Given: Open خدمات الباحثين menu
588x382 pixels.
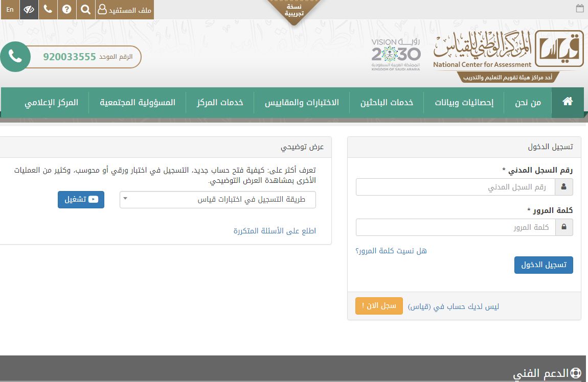Looking at the screenshot, I should click(x=387, y=102).
